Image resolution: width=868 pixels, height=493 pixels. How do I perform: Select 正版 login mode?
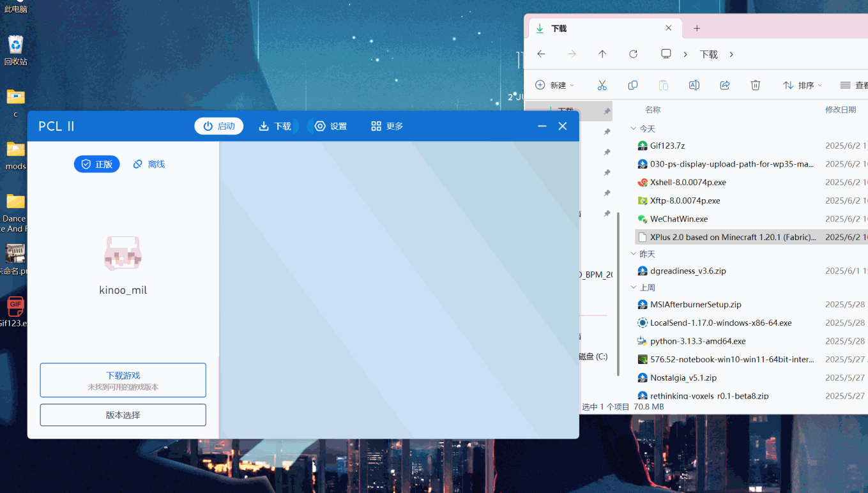tap(97, 164)
